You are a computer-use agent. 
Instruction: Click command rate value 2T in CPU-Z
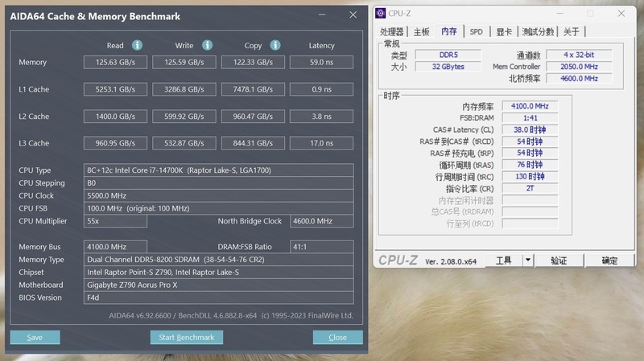[x=530, y=188]
